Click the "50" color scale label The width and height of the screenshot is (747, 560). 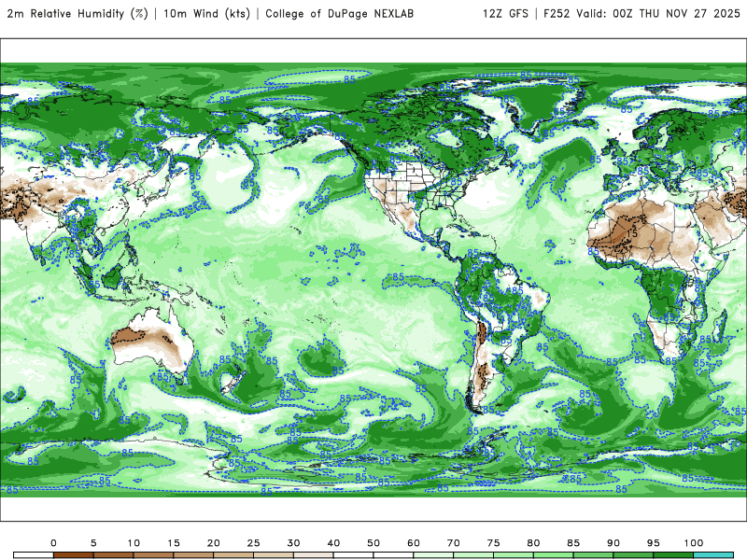click(x=373, y=543)
